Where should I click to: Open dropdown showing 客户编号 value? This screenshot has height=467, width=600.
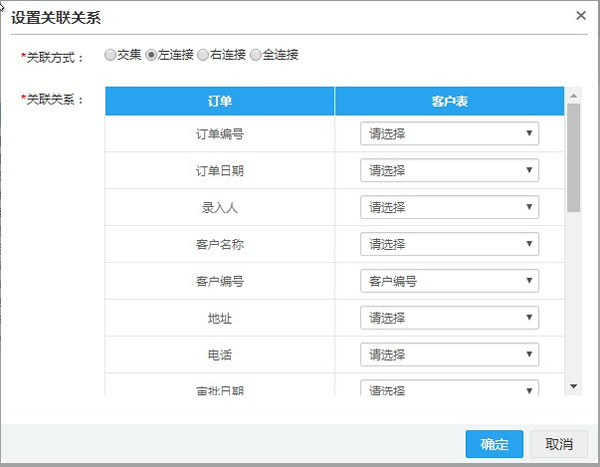tap(449, 281)
